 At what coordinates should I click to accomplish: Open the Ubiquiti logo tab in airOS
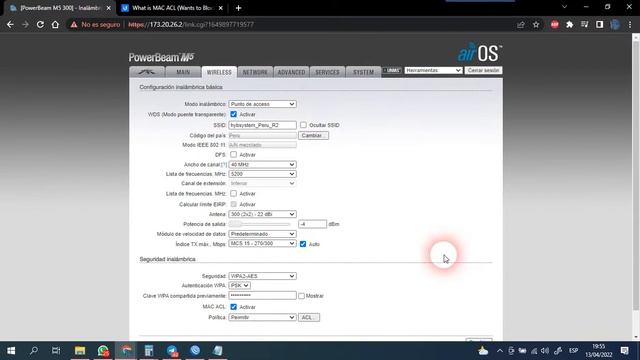click(x=147, y=72)
